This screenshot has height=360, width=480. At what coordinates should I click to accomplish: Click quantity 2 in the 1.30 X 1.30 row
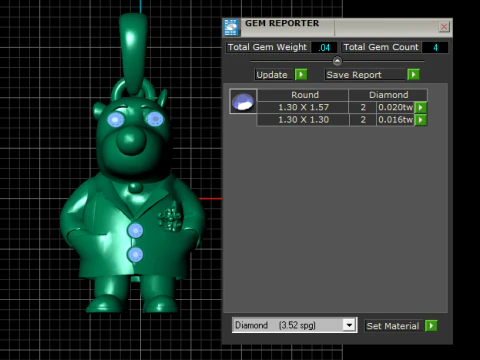click(363, 120)
